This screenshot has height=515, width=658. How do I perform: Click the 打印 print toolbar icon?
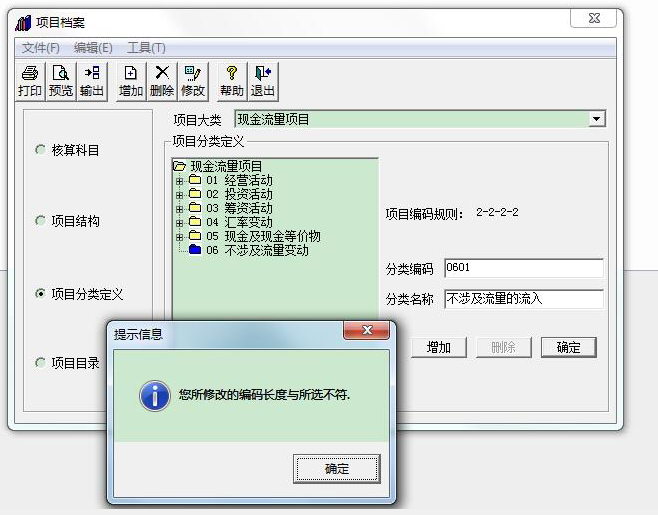tap(30, 81)
